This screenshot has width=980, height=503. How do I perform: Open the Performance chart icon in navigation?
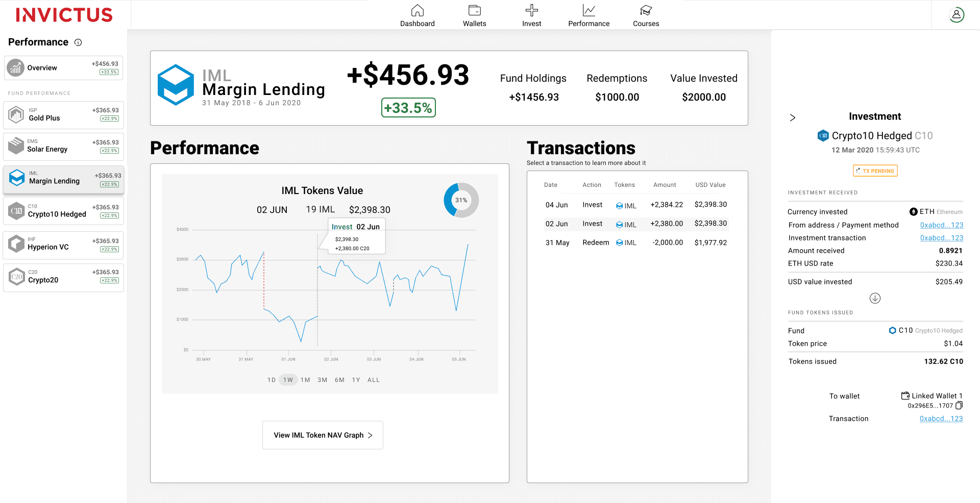pyautogui.click(x=589, y=10)
